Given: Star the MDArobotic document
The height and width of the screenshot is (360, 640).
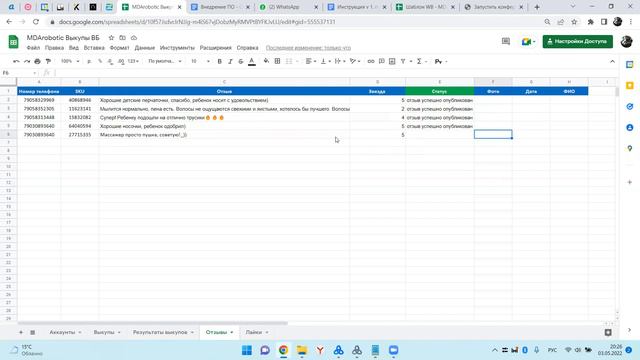Looking at the screenshot, I should (x=111, y=38).
